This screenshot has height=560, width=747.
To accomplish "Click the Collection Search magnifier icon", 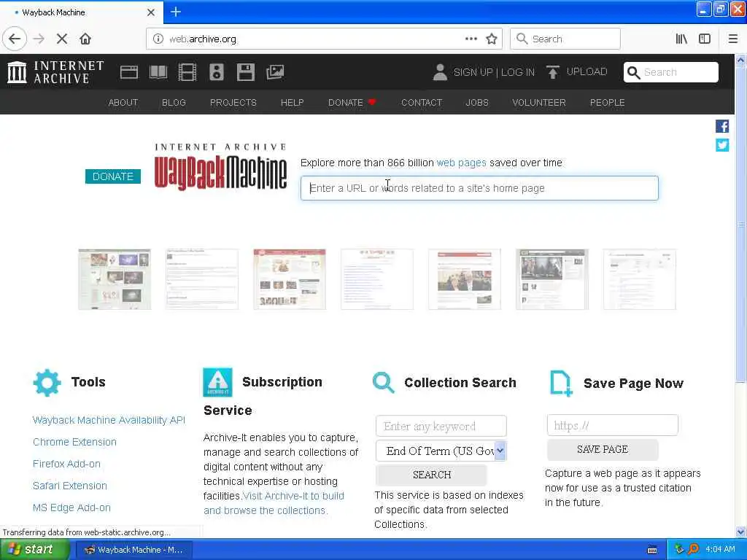I will (384, 382).
